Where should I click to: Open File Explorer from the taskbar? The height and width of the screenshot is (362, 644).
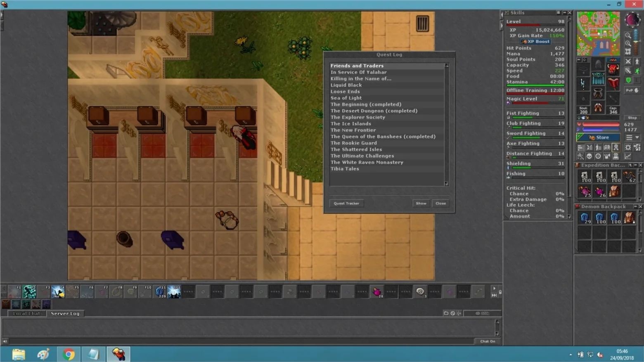click(19, 354)
